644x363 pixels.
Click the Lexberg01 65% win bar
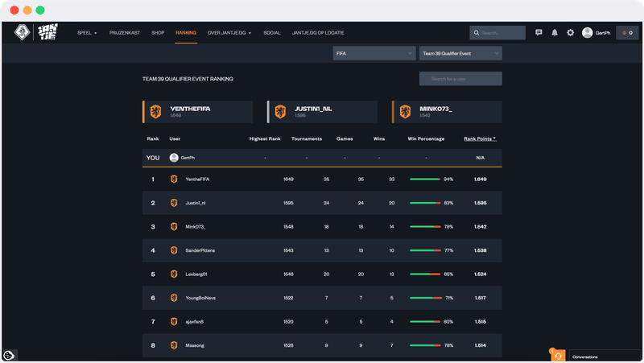coord(425,274)
